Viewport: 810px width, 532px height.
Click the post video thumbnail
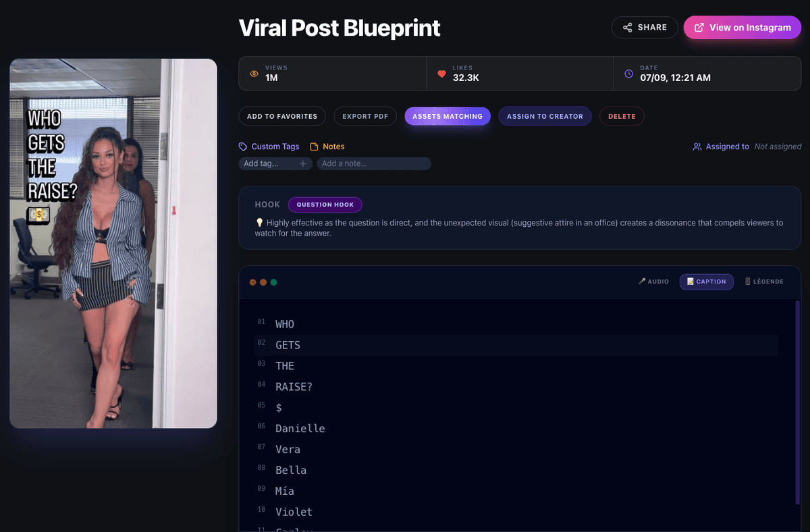113,244
